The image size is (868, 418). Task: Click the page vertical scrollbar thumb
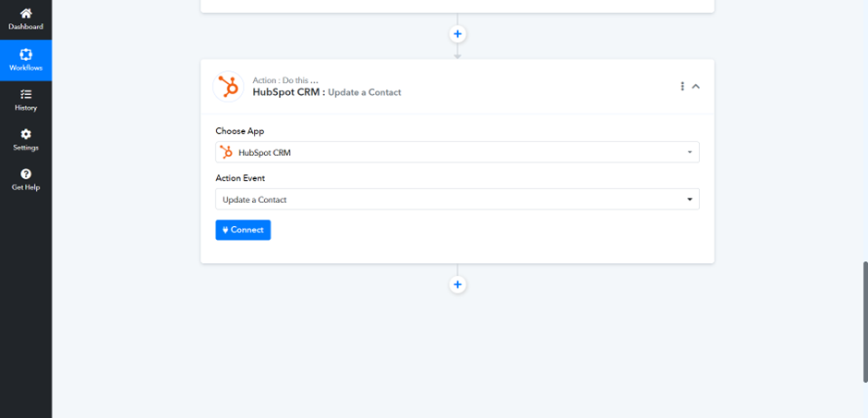pyautogui.click(x=865, y=322)
